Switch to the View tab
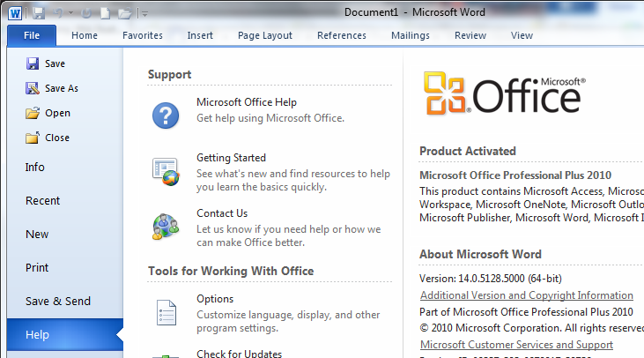 coord(522,35)
